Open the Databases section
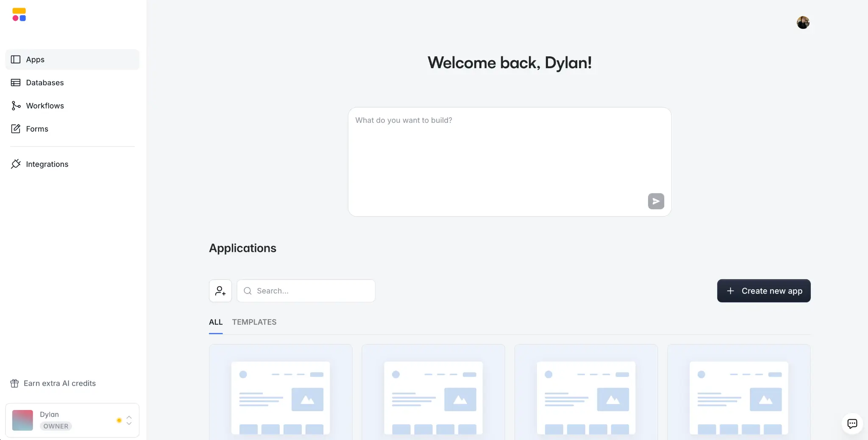 pos(45,83)
